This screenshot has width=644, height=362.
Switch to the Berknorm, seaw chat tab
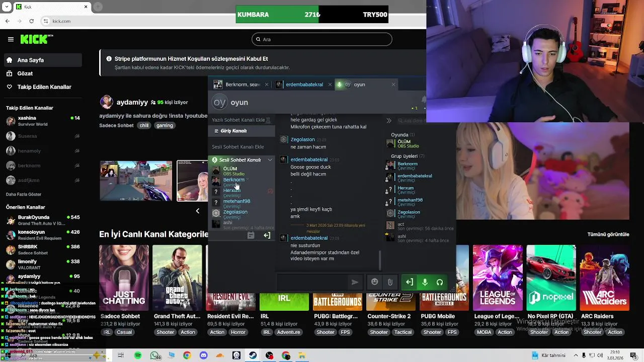pos(241,84)
